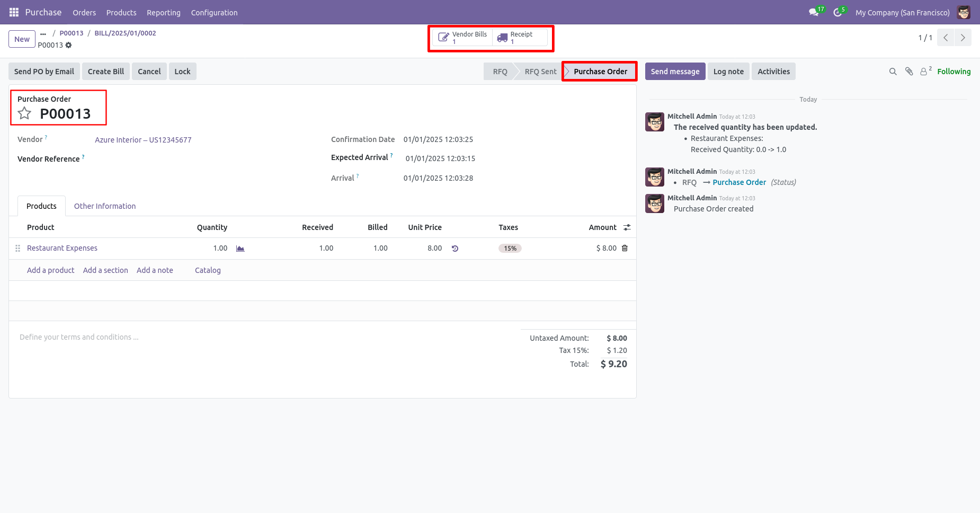
Task: Open the apps grid menu icon
Action: [x=14, y=12]
